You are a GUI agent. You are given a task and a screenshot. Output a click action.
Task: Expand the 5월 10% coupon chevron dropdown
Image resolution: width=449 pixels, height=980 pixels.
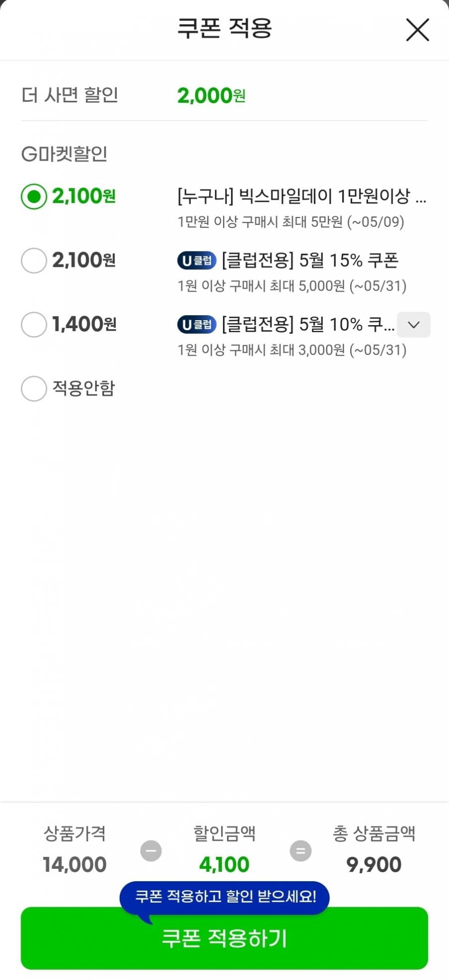[414, 325]
